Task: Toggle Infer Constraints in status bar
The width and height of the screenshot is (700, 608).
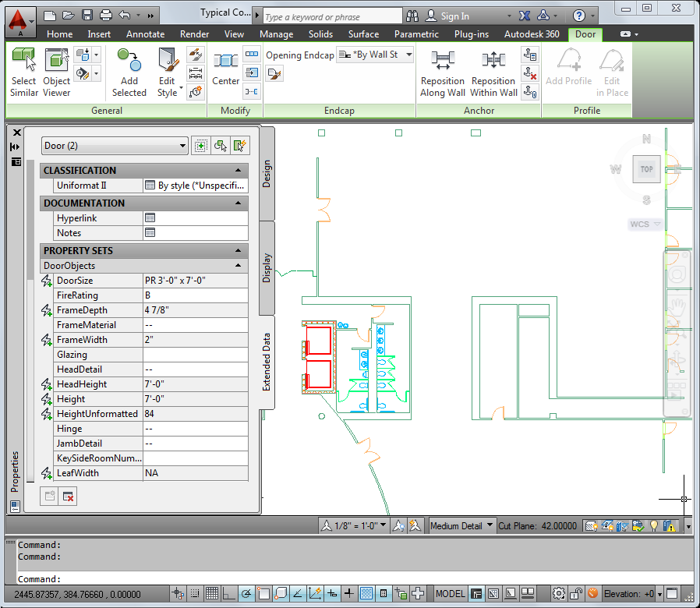Action: pos(178,594)
